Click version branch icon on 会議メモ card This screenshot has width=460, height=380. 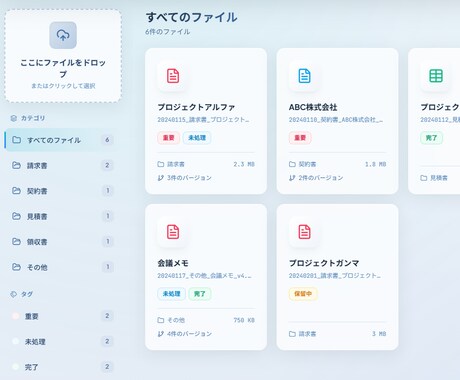pyautogui.click(x=161, y=334)
